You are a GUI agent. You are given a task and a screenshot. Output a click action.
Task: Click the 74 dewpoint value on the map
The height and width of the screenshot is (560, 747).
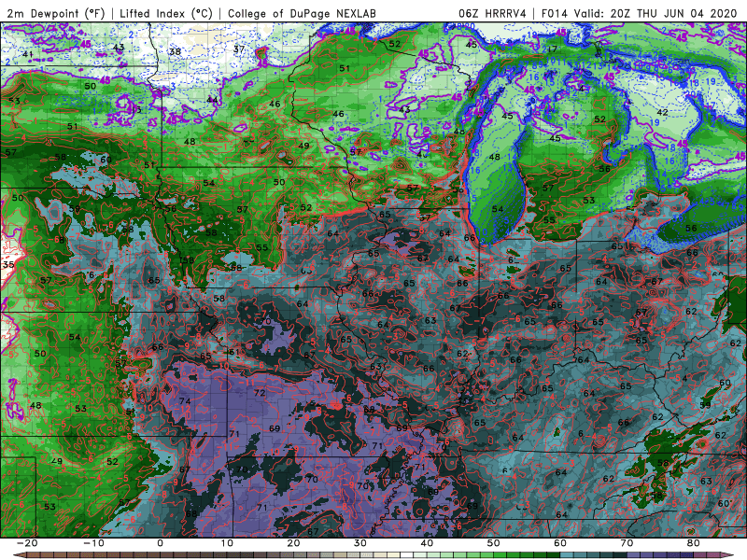185,401
